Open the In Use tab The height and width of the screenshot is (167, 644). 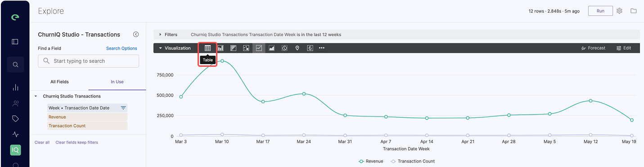[117, 82]
